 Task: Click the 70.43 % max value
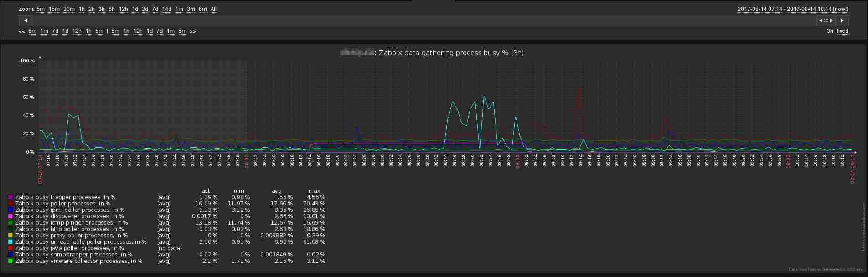314,204
